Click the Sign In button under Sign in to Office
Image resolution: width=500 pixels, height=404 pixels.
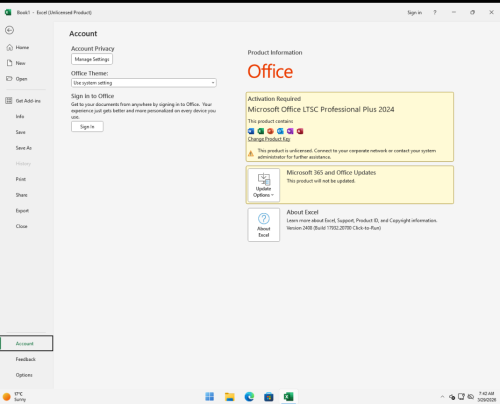(x=87, y=127)
